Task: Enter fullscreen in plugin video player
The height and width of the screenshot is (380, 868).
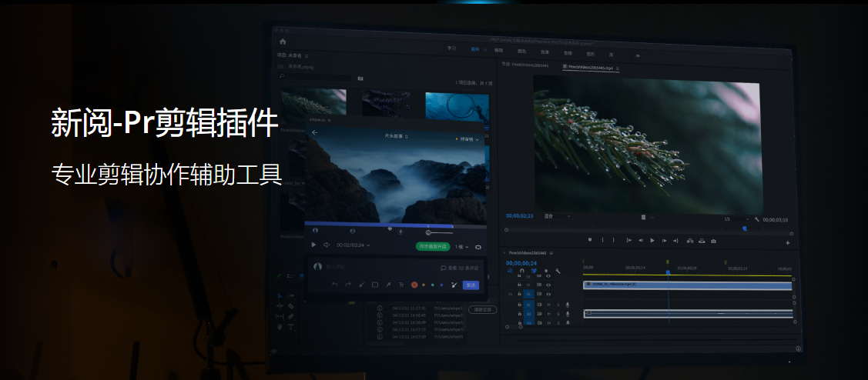Action: tap(478, 247)
